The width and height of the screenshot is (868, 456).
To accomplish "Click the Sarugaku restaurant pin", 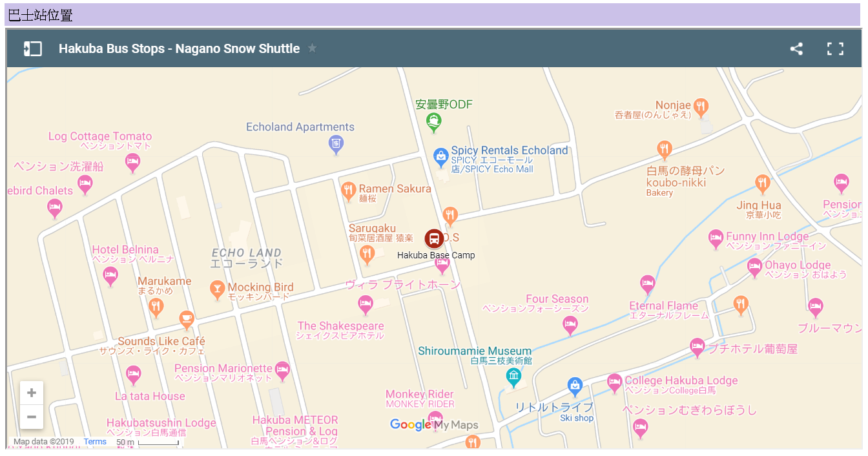I will (x=367, y=254).
